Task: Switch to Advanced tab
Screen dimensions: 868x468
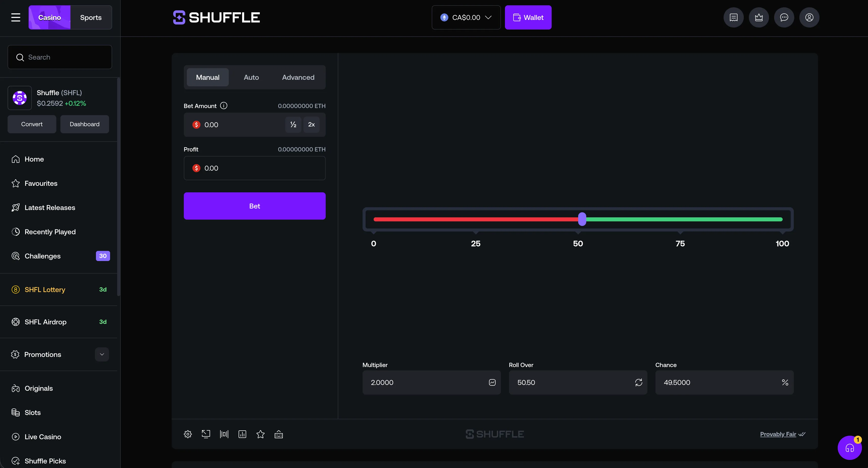Action: point(298,77)
